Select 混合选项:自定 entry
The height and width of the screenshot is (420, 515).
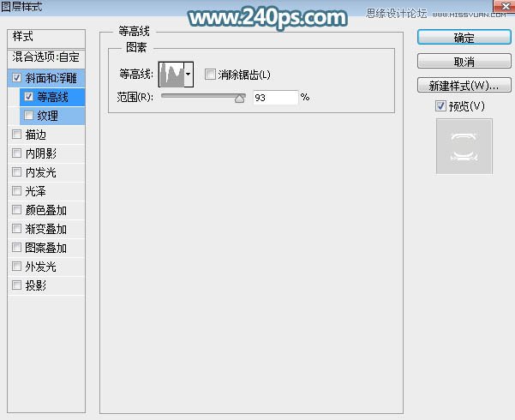pos(46,57)
